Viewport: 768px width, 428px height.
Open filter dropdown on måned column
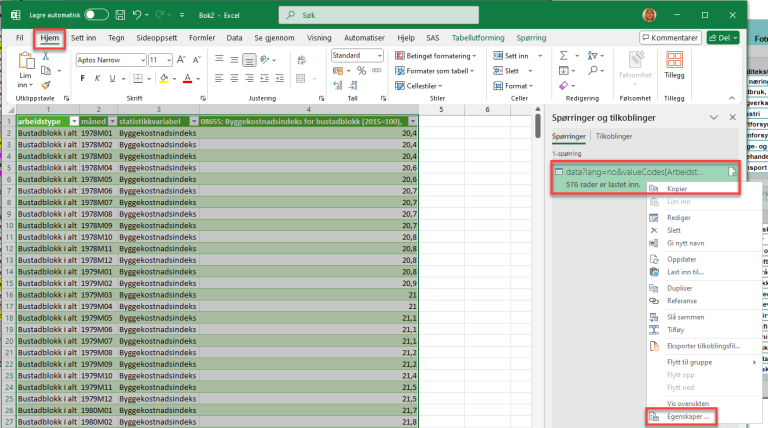tap(110, 120)
